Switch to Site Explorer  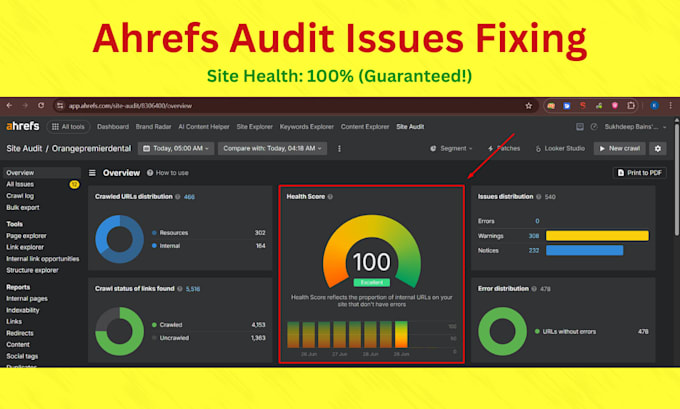(x=255, y=127)
